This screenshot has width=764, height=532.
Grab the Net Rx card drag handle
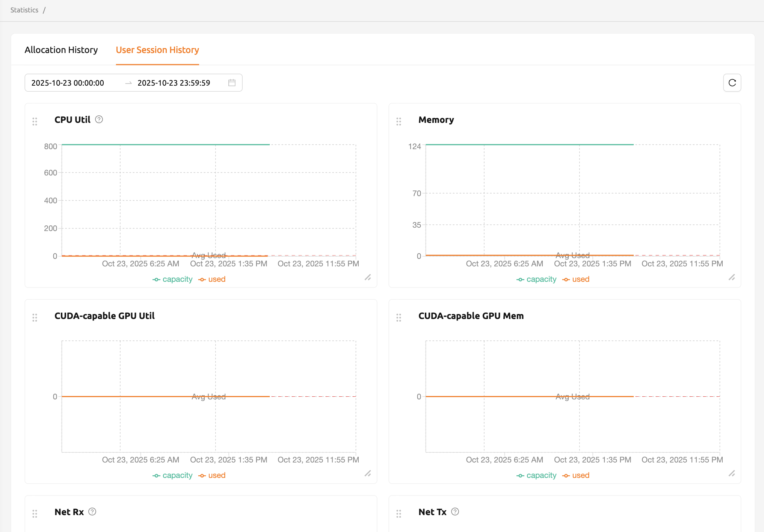point(35,514)
